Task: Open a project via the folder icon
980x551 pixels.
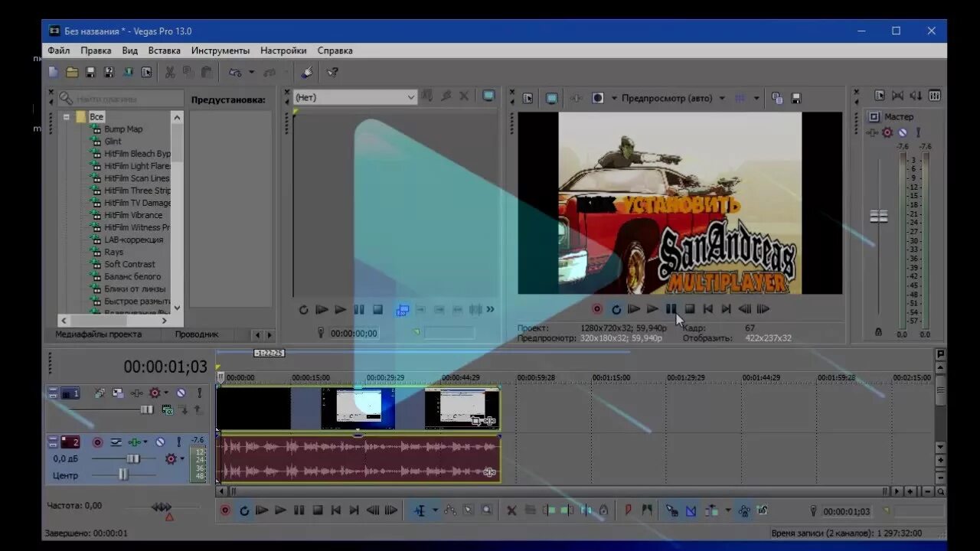Action: pos(72,72)
